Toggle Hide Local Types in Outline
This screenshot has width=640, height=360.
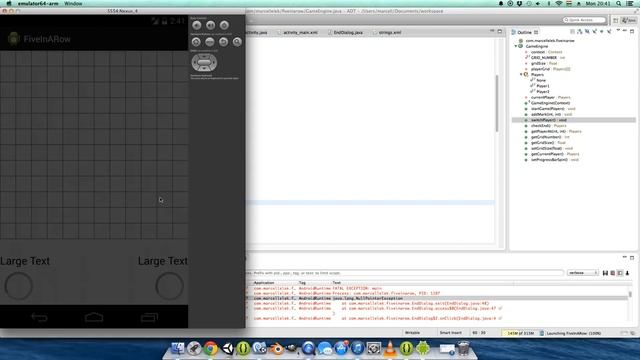(x=609, y=31)
